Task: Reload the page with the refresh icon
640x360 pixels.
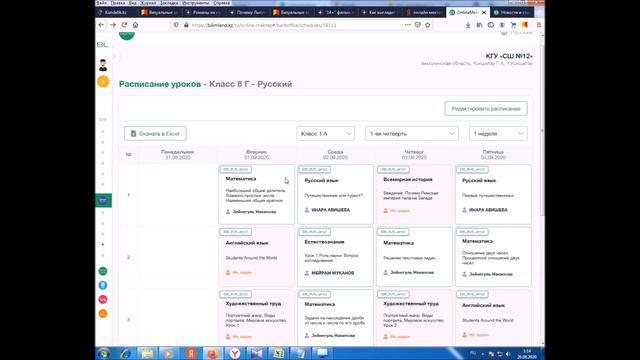Action: [124, 25]
